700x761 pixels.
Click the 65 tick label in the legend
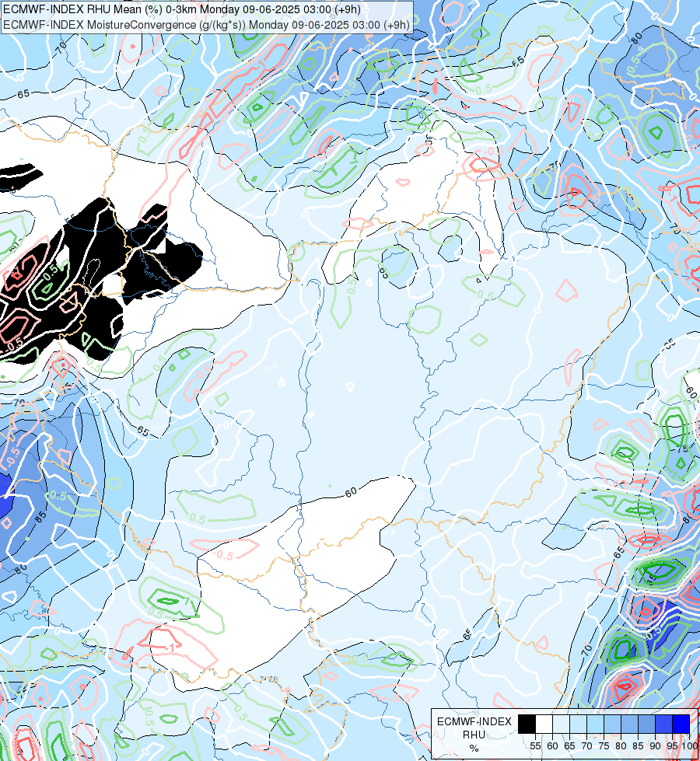(569, 745)
